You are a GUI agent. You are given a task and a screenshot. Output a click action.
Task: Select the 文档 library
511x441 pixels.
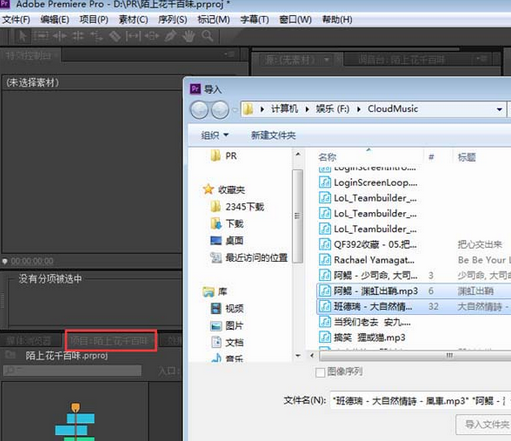tap(227, 342)
